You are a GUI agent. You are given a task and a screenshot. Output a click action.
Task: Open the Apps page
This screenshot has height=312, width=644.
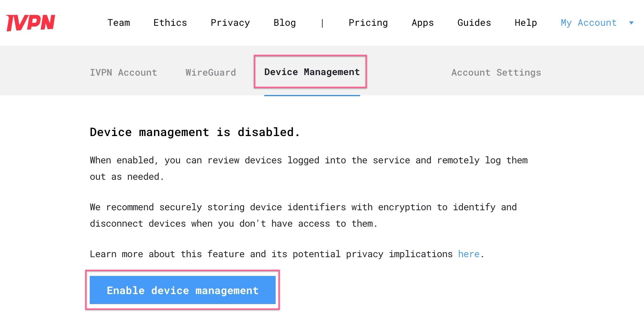point(423,23)
